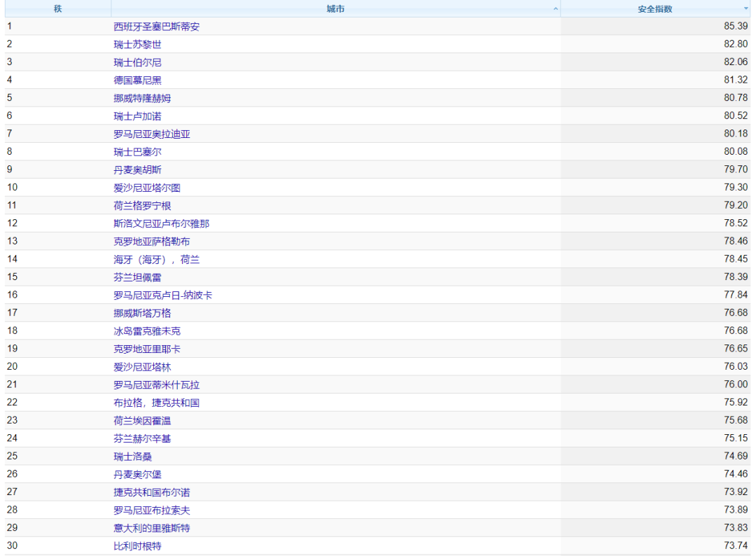Select the safety index value 76.03

736,366
